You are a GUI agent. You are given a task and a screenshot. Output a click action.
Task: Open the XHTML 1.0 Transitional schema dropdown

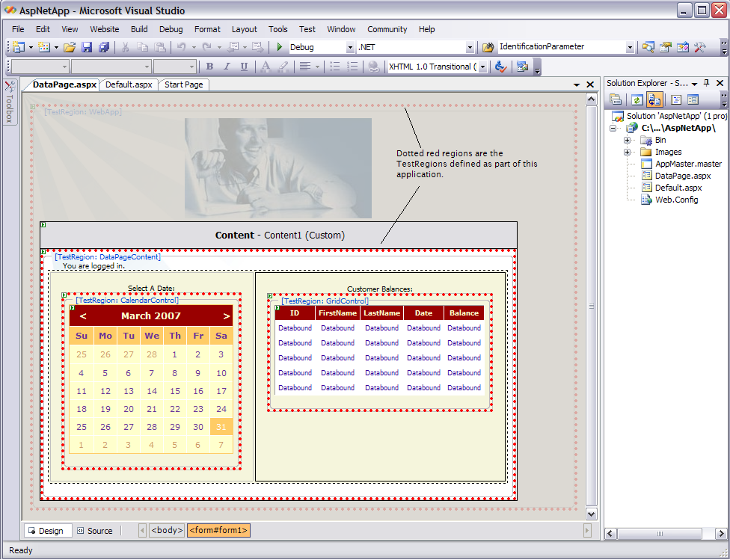(x=482, y=67)
